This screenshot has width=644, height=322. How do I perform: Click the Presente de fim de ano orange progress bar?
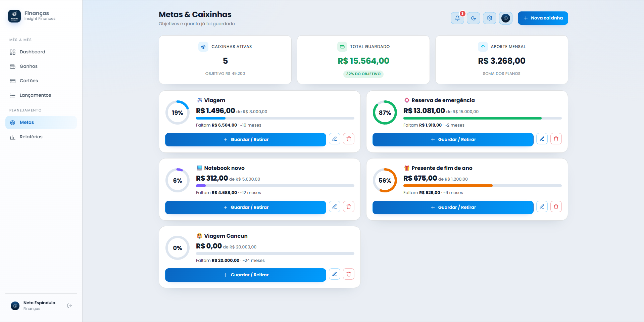[x=483, y=186]
